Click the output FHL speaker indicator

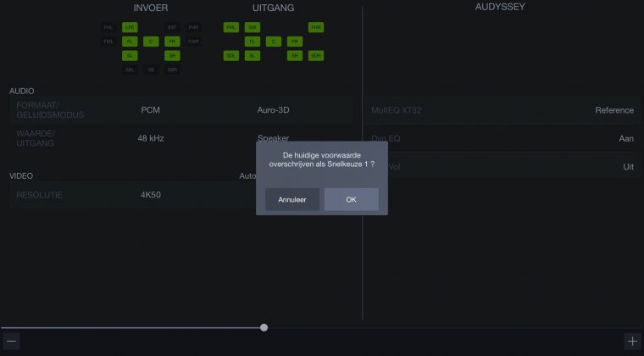pos(230,27)
